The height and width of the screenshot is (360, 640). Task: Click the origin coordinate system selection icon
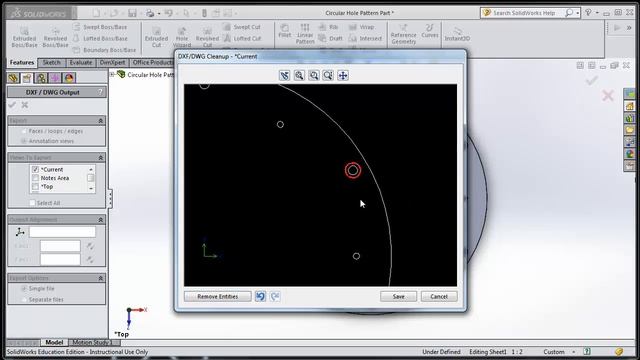point(20,232)
